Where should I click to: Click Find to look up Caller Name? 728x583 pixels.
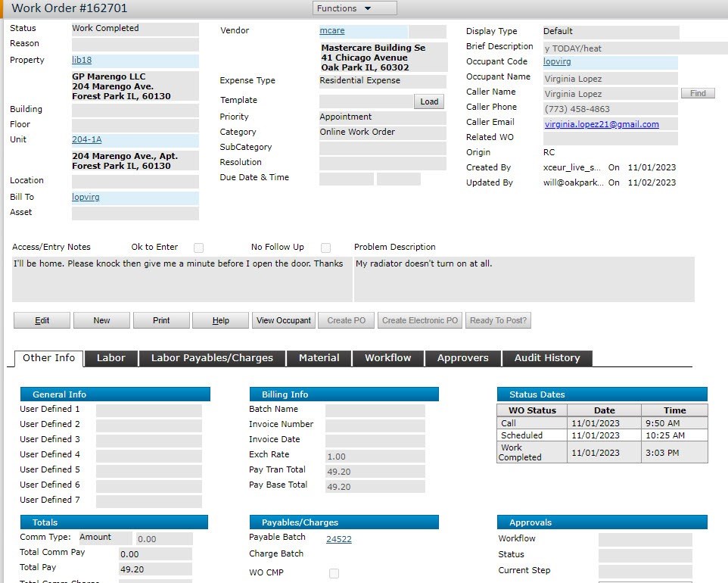(697, 93)
